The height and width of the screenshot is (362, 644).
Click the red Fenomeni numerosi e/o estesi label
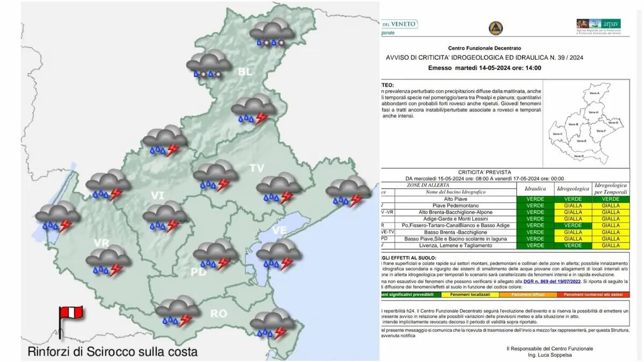coord(593,294)
